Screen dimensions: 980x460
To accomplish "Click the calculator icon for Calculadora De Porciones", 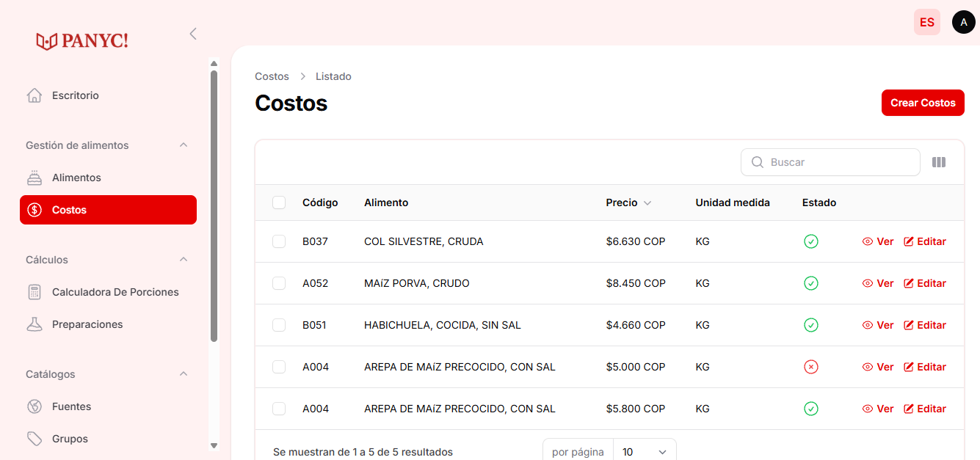I will (x=34, y=292).
